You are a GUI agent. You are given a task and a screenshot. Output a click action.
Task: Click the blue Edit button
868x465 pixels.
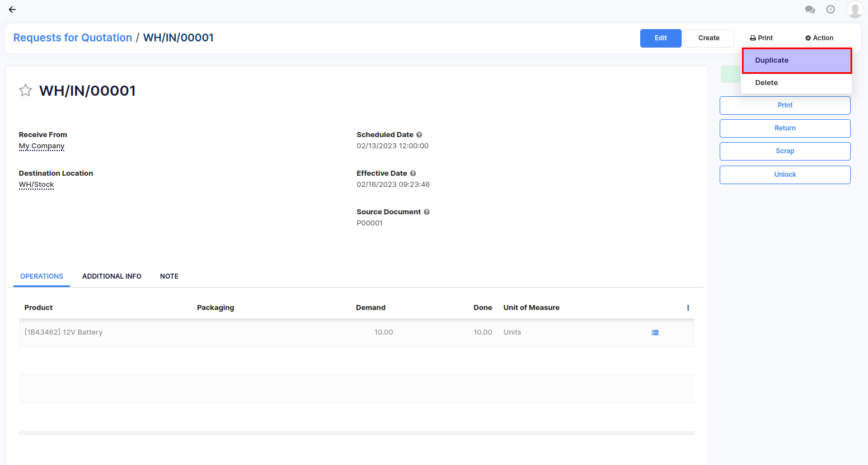click(660, 38)
